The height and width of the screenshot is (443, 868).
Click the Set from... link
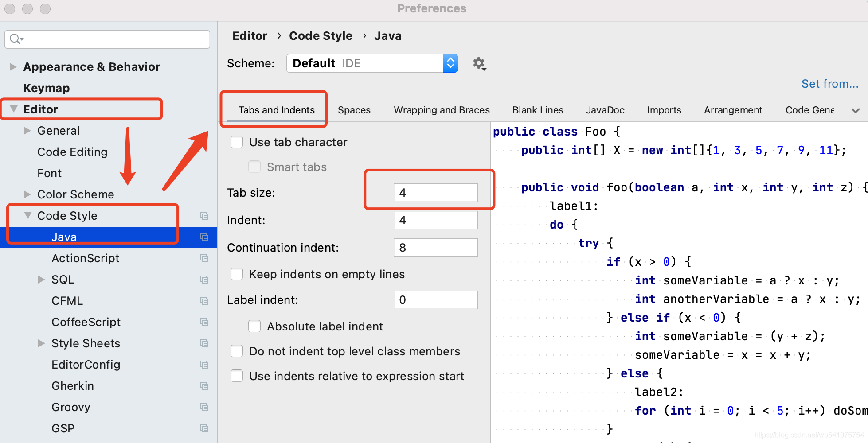pos(830,84)
